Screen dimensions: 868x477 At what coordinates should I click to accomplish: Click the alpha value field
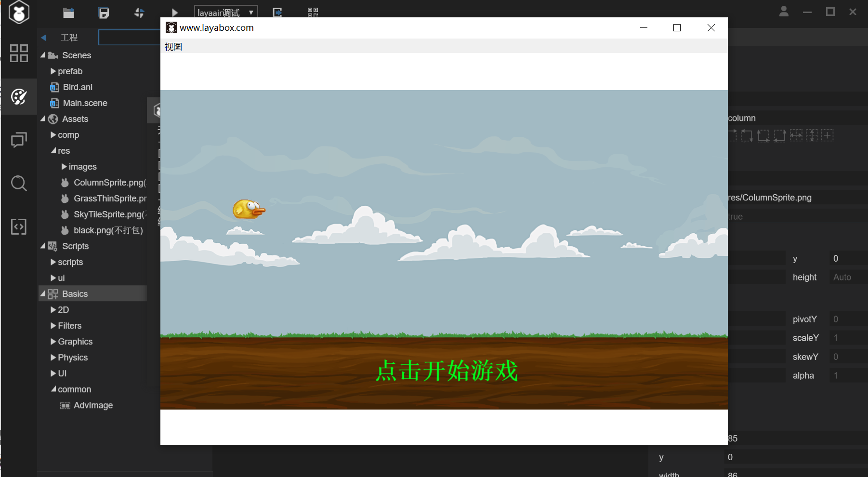click(x=848, y=375)
